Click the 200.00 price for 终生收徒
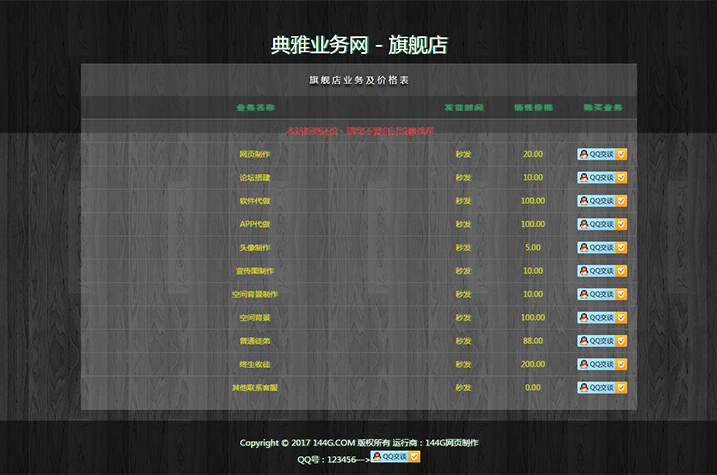The image size is (717, 475). (x=533, y=364)
